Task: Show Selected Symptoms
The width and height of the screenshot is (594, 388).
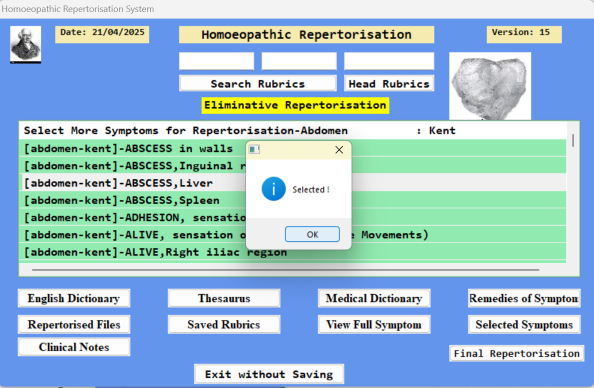Action: (524, 324)
